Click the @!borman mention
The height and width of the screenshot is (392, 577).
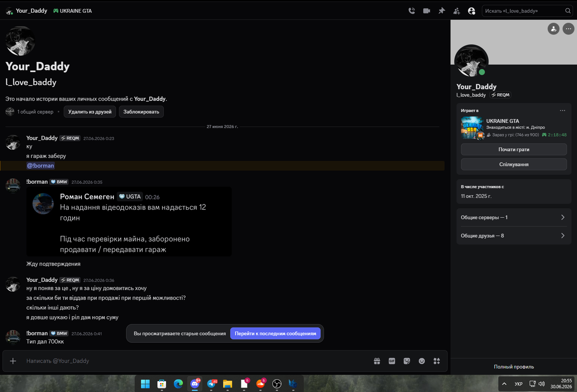click(41, 166)
